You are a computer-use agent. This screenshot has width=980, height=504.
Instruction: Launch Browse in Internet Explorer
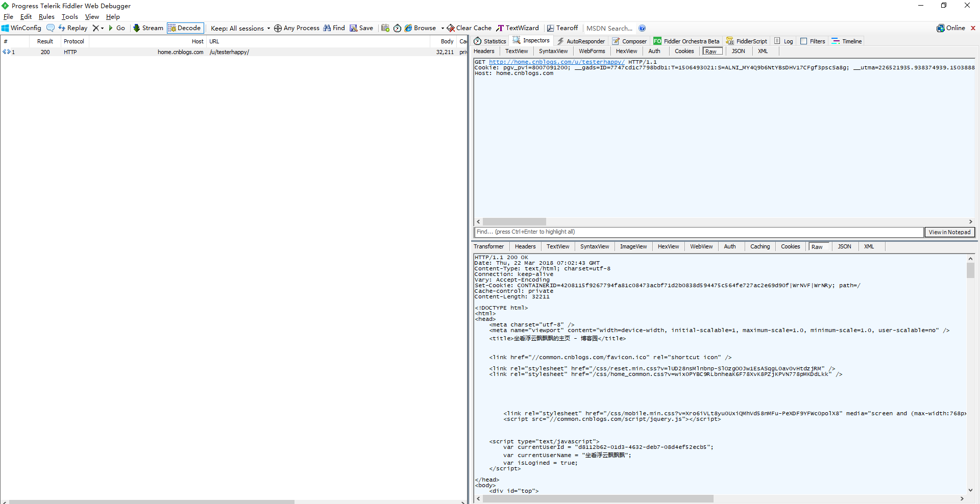421,28
